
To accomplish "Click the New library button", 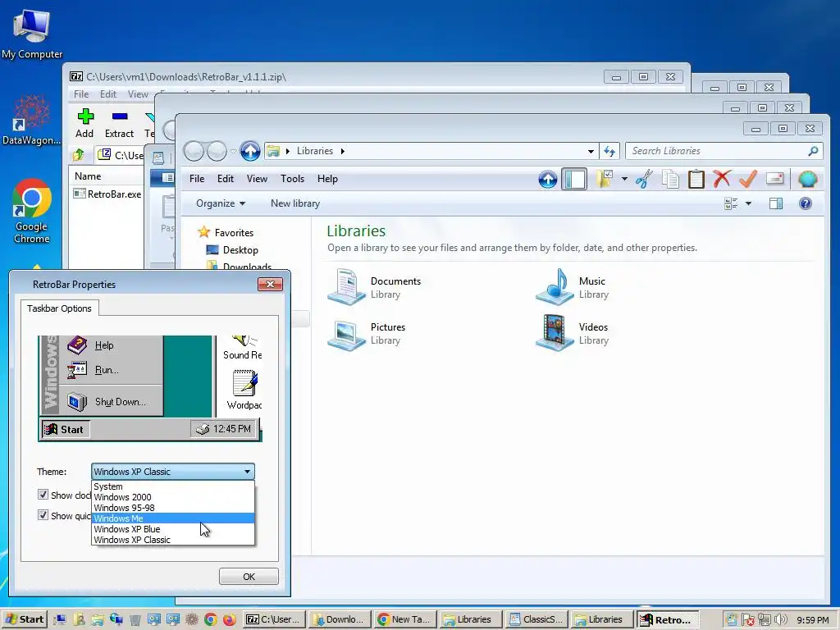I will [x=295, y=203].
